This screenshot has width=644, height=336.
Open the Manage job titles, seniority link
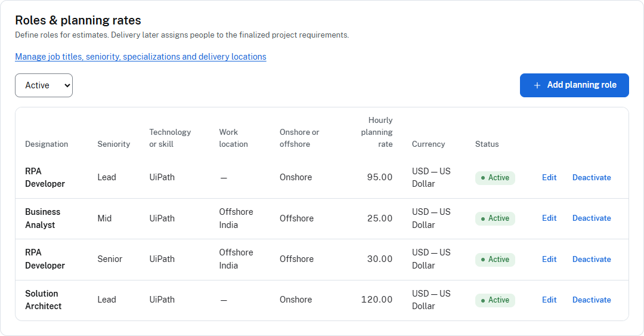pos(141,57)
